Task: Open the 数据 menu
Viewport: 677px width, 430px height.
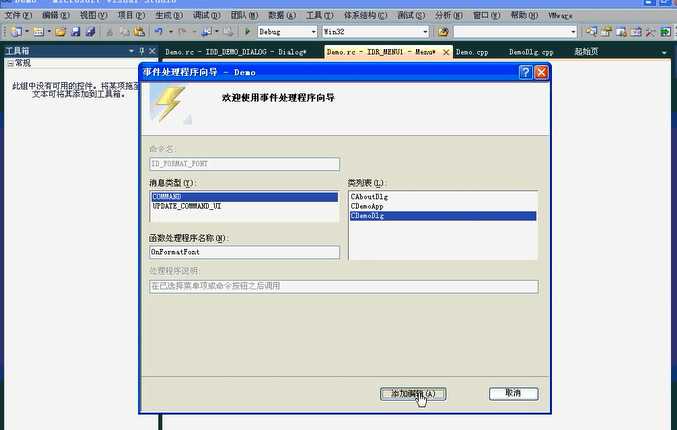Action: [282, 15]
